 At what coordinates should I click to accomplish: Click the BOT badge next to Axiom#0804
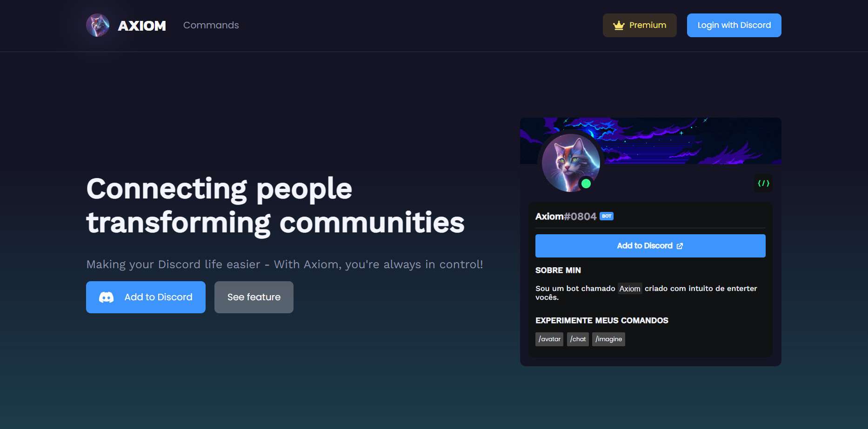(x=607, y=216)
